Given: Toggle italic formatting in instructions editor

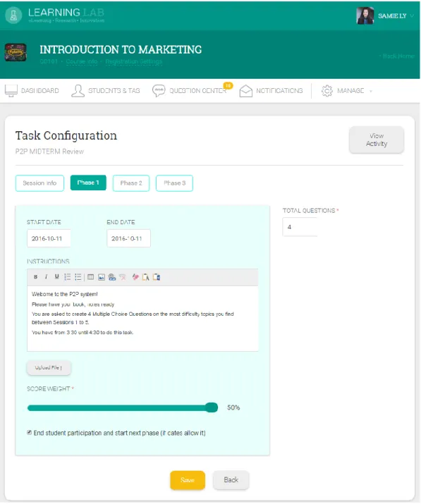Looking at the screenshot, I should click(x=47, y=277).
